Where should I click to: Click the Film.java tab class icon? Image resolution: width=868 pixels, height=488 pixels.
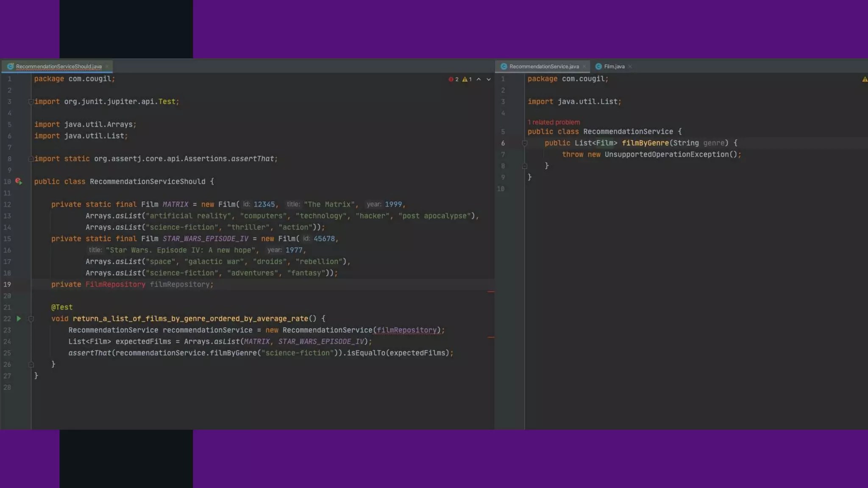click(598, 67)
